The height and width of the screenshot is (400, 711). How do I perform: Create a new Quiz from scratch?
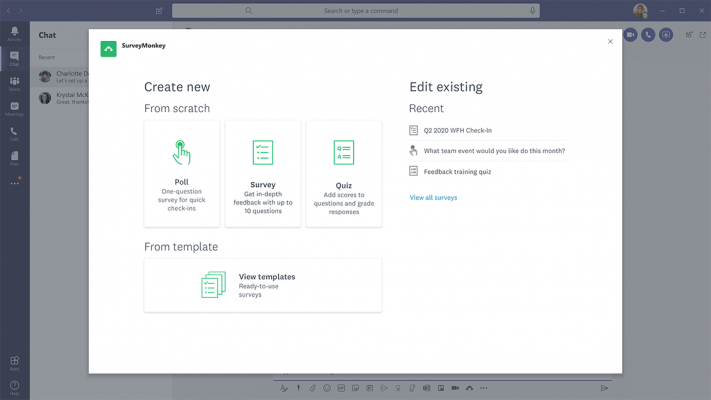[344, 174]
